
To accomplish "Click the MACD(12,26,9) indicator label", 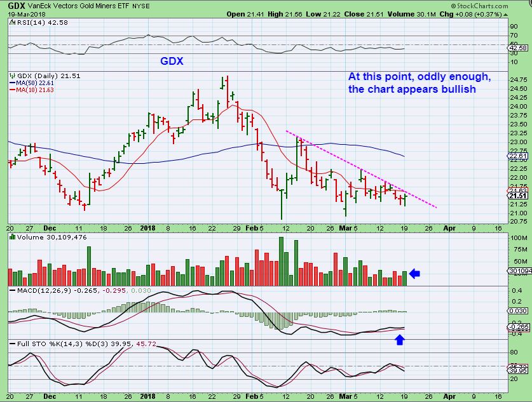I will (44, 291).
